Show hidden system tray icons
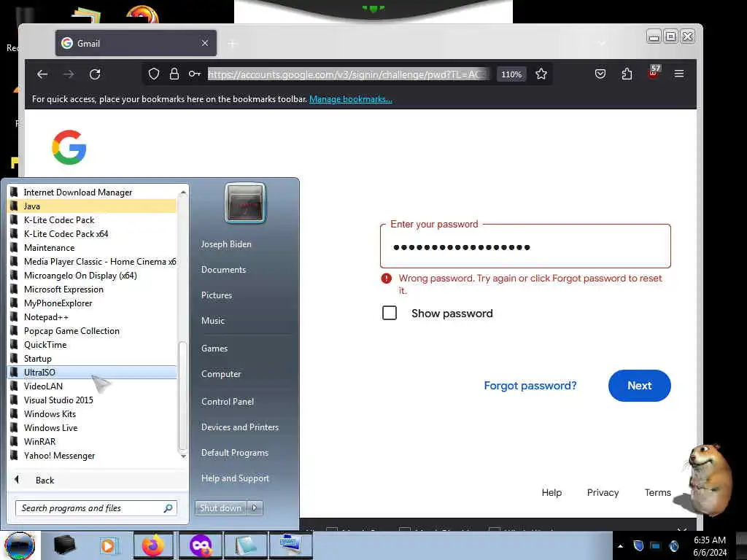This screenshot has width=747, height=560. (620, 546)
